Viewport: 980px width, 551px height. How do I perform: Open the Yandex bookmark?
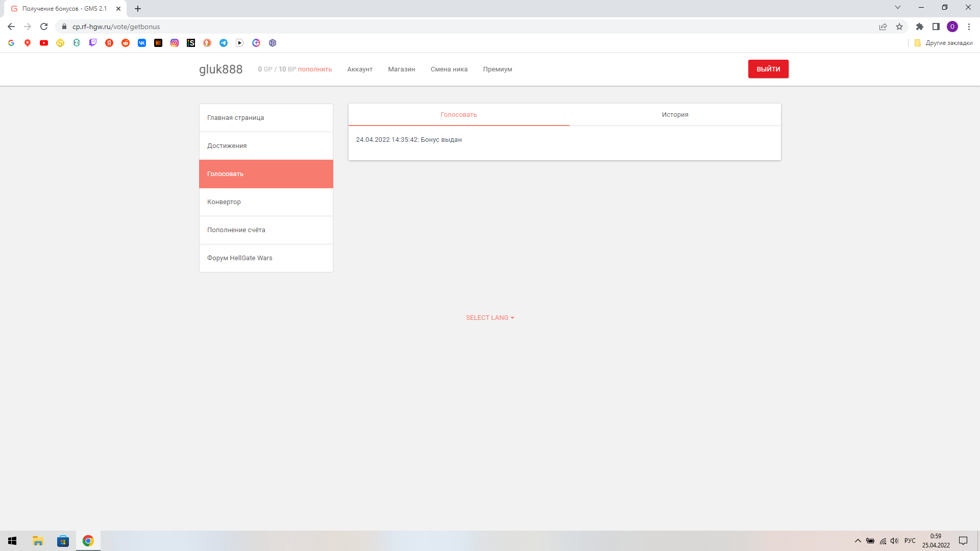(x=109, y=43)
